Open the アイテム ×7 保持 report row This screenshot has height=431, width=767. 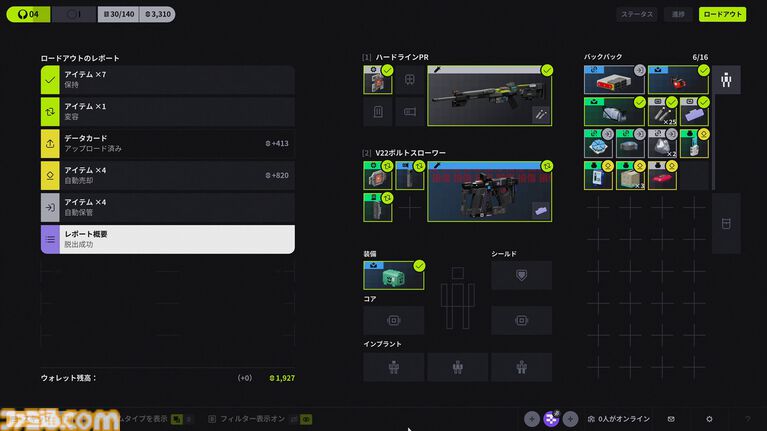pyautogui.click(x=167, y=80)
